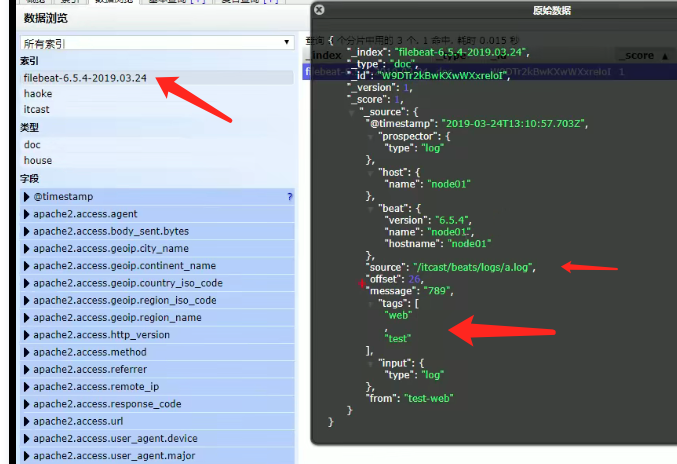
Task: Expand apache2.access.geoip.region_iso_code field
Action: (x=26, y=300)
